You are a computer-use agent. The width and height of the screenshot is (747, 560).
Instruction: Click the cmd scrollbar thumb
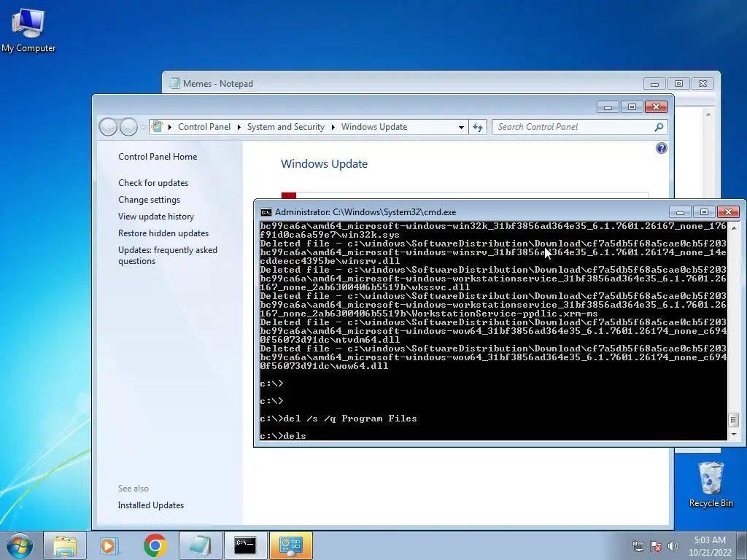734,420
